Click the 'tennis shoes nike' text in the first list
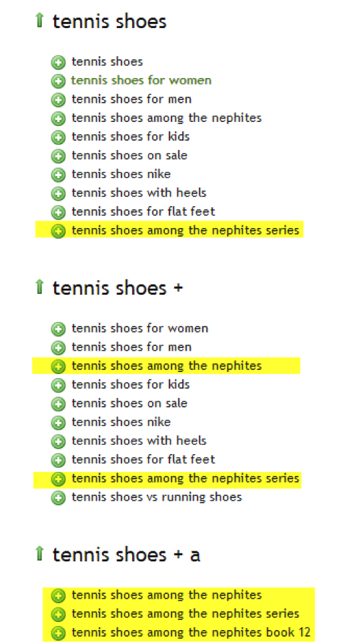This screenshot has height=644, width=347. pyautogui.click(x=121, y=174)
